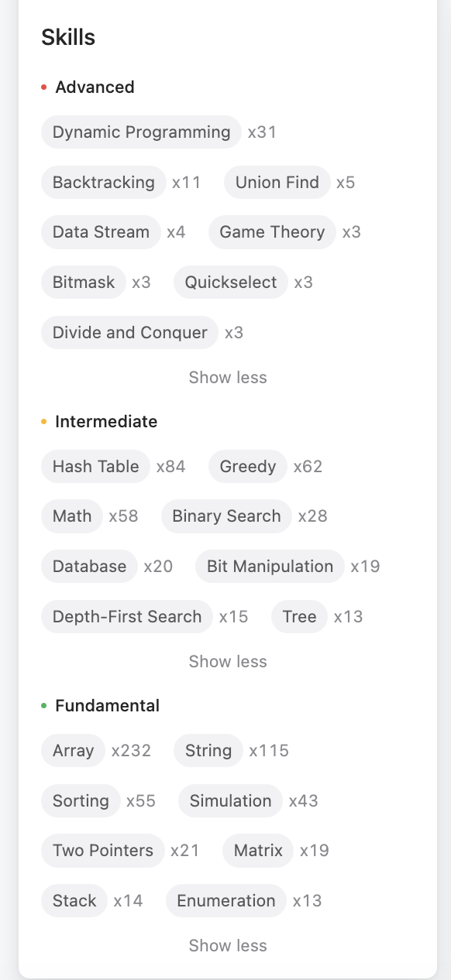The height and width of the screenshot is (980, 451).
Task: Click the Array skill pill
Action: tap(73, 749)
